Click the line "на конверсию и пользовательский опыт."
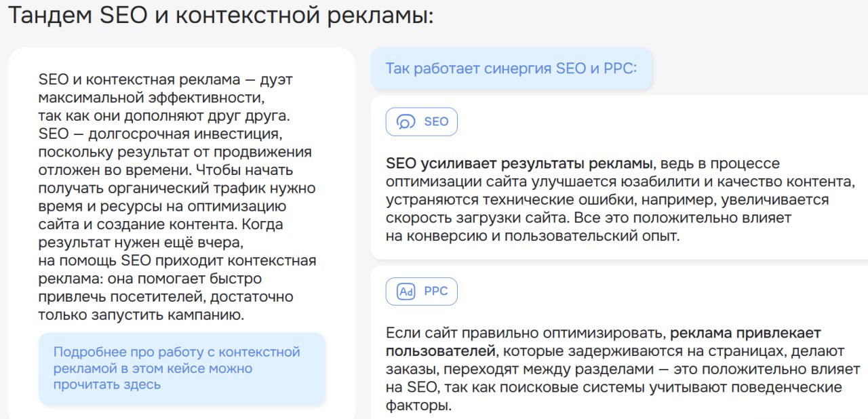This screenshot has width=868, height=419. pyautogui.click(x=532, y=237)
